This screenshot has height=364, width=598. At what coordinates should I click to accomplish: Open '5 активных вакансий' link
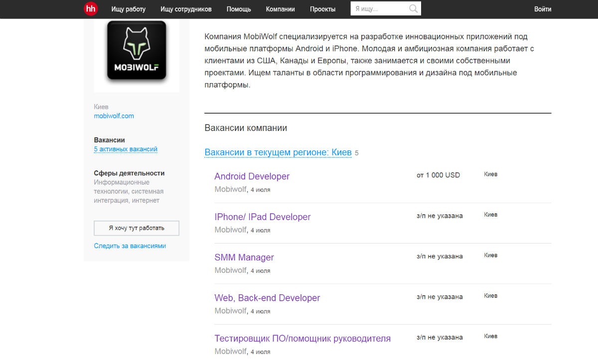(x=126, y=149)
